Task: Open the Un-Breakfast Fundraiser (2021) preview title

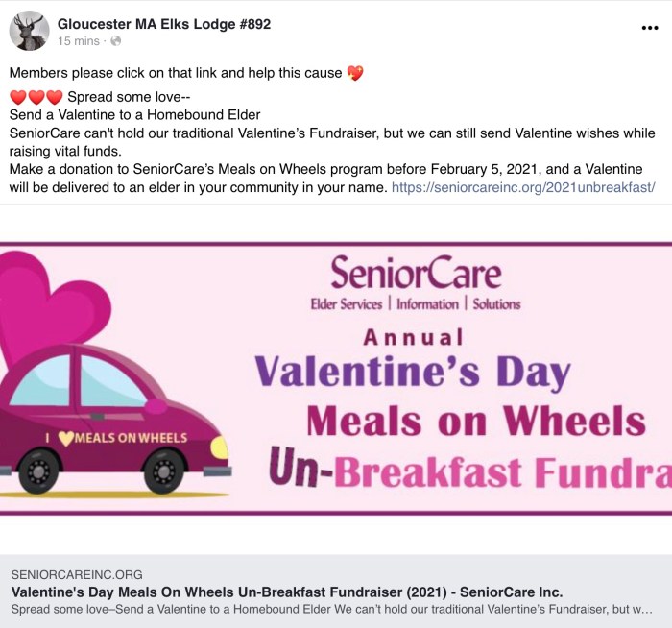Action: pyautogui.click(x=286, y=592)
